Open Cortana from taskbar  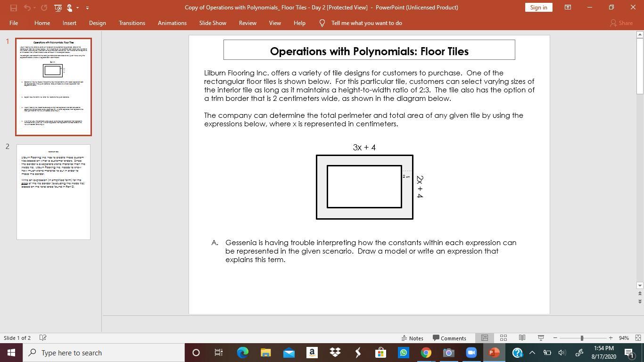[196, 353]
